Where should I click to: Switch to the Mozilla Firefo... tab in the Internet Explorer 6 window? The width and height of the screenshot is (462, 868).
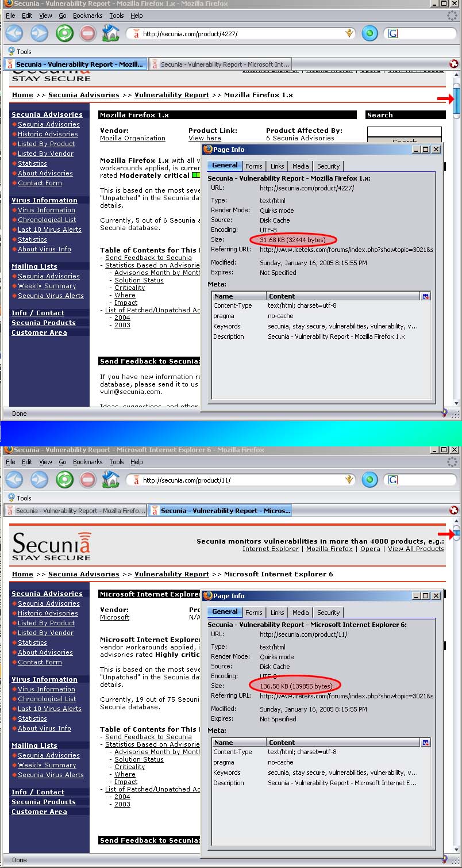click(x=75, y=511)
